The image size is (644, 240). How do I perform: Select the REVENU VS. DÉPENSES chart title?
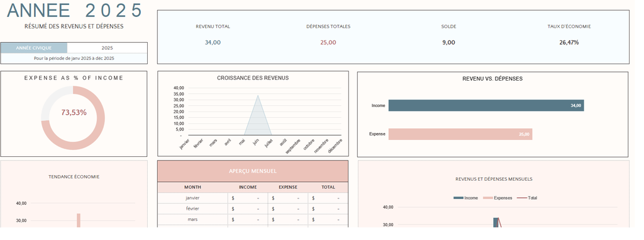pyautogui.click(x=492, y=79)
